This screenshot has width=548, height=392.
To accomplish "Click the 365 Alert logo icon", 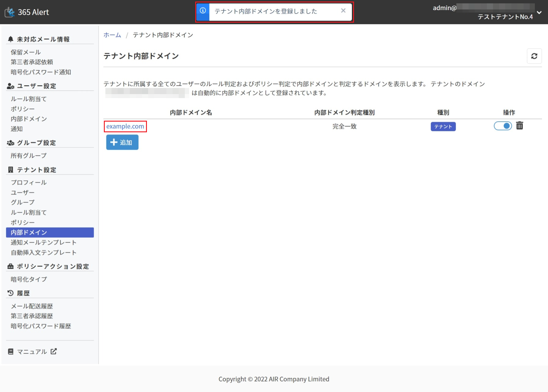I will pos(10,12).
